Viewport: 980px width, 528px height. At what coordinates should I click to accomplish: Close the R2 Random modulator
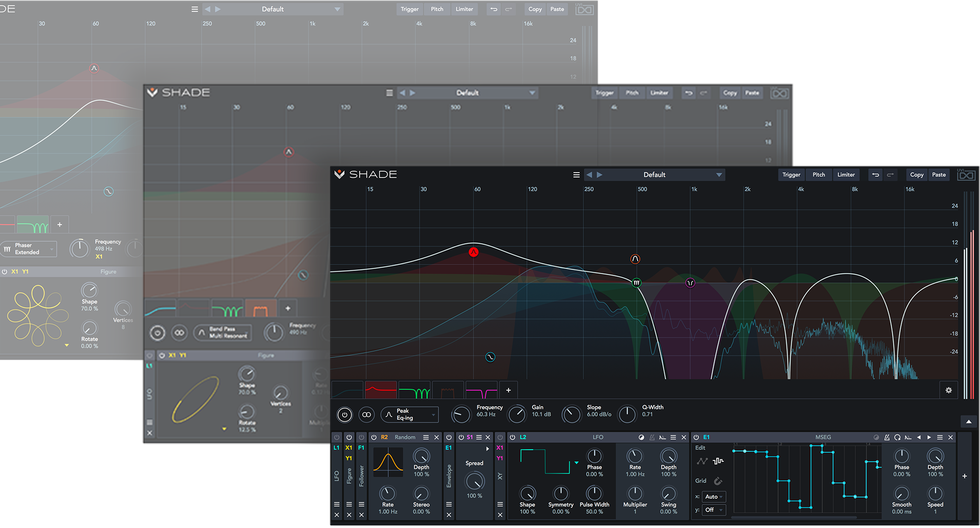437,437
